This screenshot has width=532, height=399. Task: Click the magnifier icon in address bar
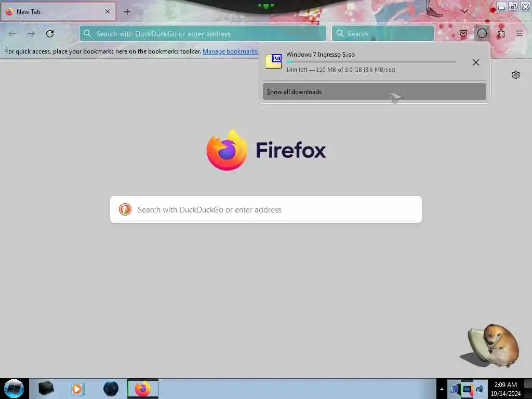(87, 33)
